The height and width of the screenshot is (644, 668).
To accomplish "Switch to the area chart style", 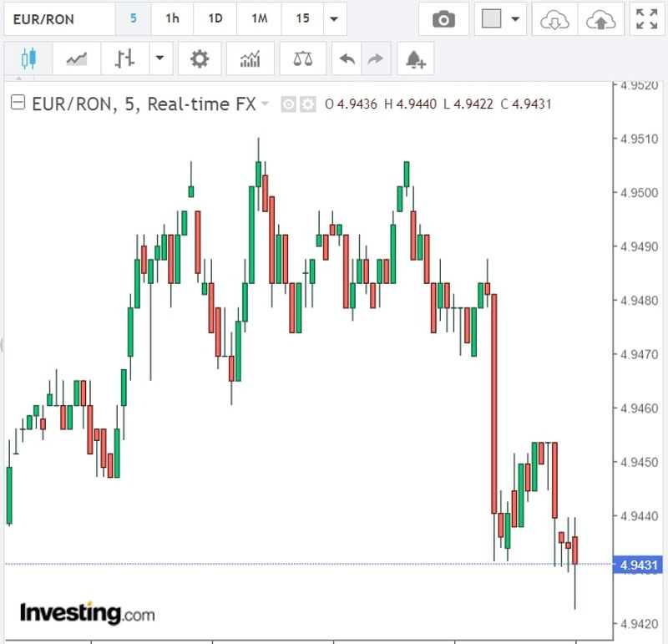I will (x=77, y=59).
